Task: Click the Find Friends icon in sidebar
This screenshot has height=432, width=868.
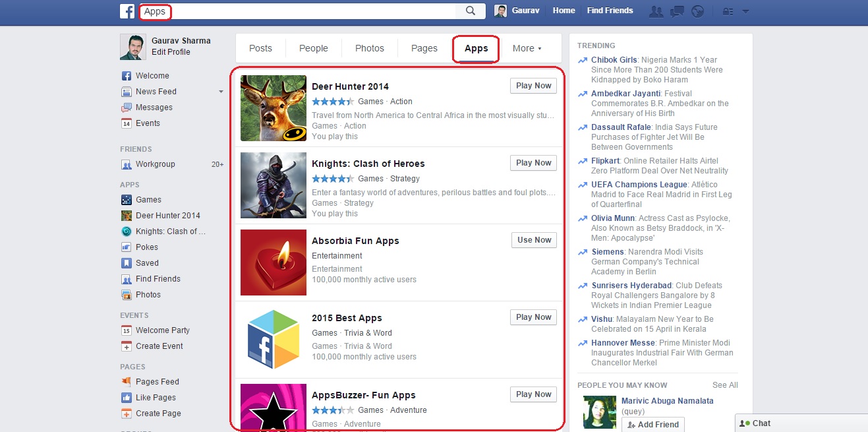Action: click(x=127, y=279)
